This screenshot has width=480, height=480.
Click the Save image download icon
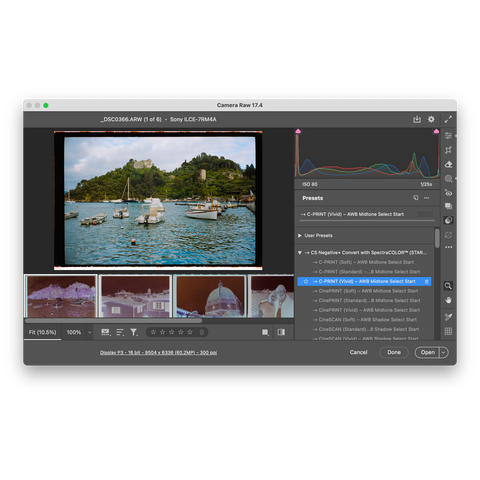417,119
